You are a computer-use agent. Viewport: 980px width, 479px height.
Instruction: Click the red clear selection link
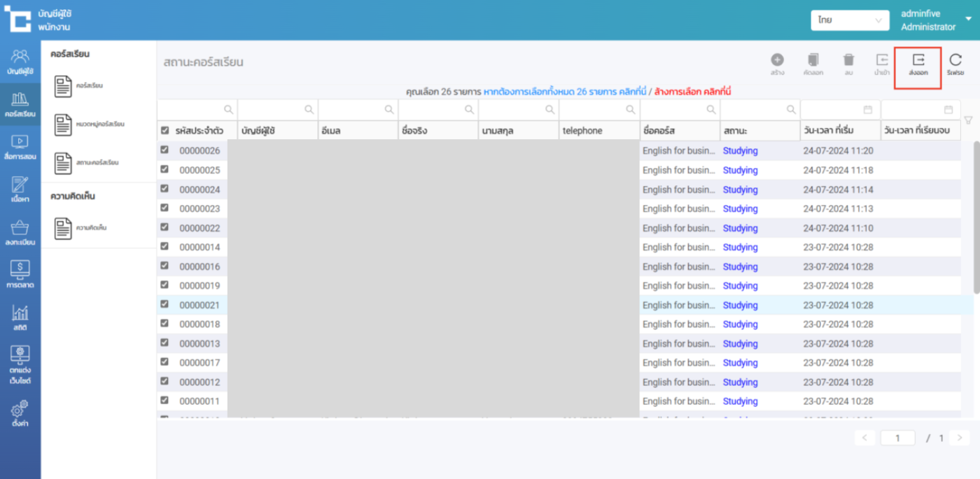(692, 92)
